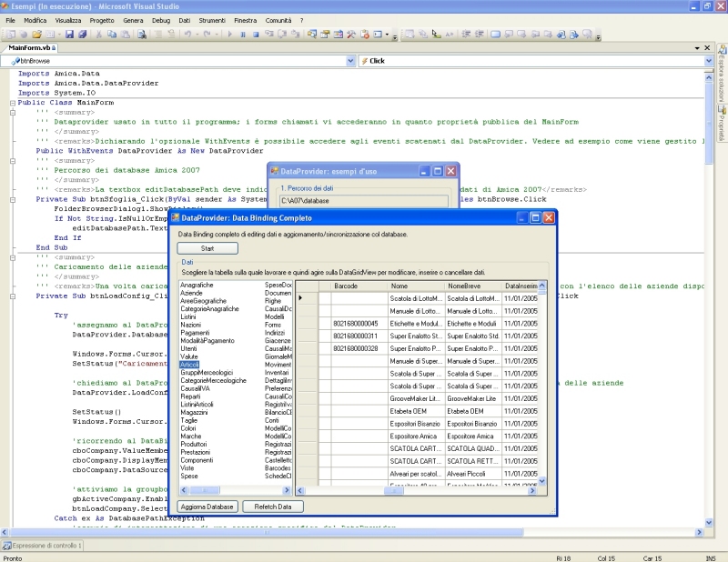Image resolution: width=728 pixels, height=562 pixels.
Task: Click the Toggle Bookmark toolbar icon
Action: click(495, 35)
